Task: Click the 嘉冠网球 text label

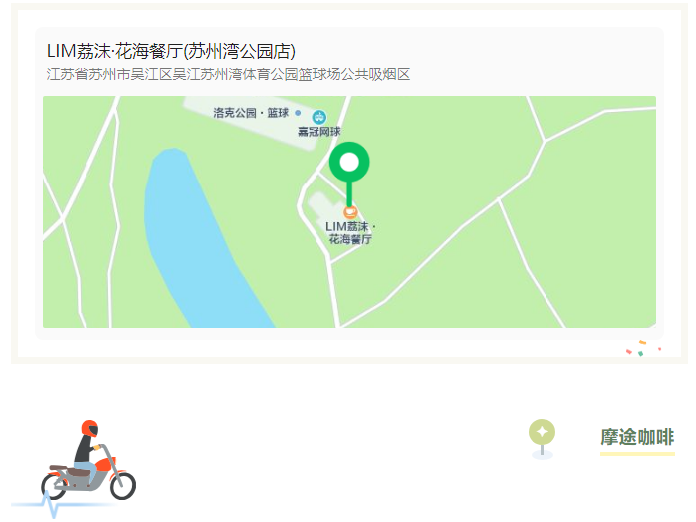Action: coord(319,132)
